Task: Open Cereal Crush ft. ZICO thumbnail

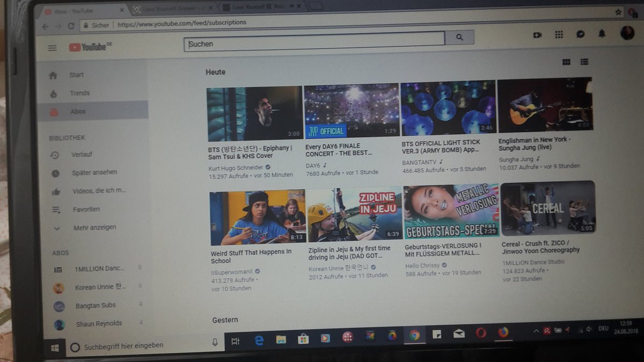Action: tap(548, 208)
